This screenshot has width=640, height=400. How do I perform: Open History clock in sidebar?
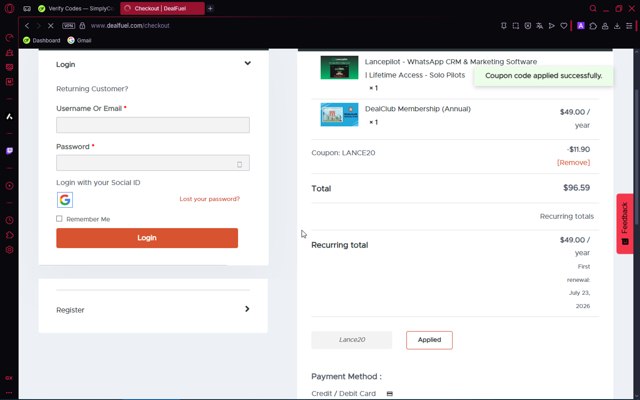pos(9,220)
